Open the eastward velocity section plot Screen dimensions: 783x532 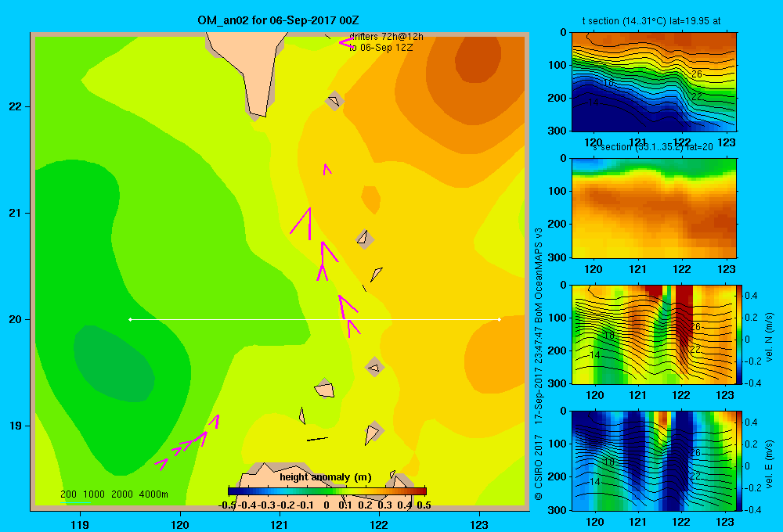(x=654, y=461)
